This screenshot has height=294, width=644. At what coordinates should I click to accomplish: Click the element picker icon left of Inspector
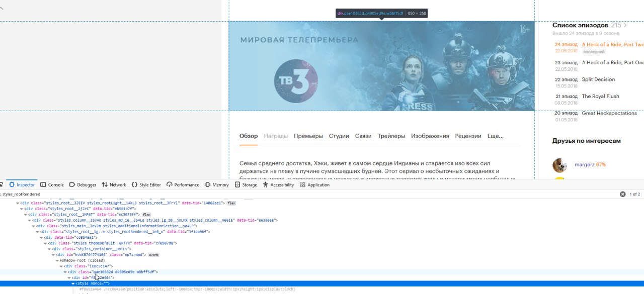click(2, 185)
